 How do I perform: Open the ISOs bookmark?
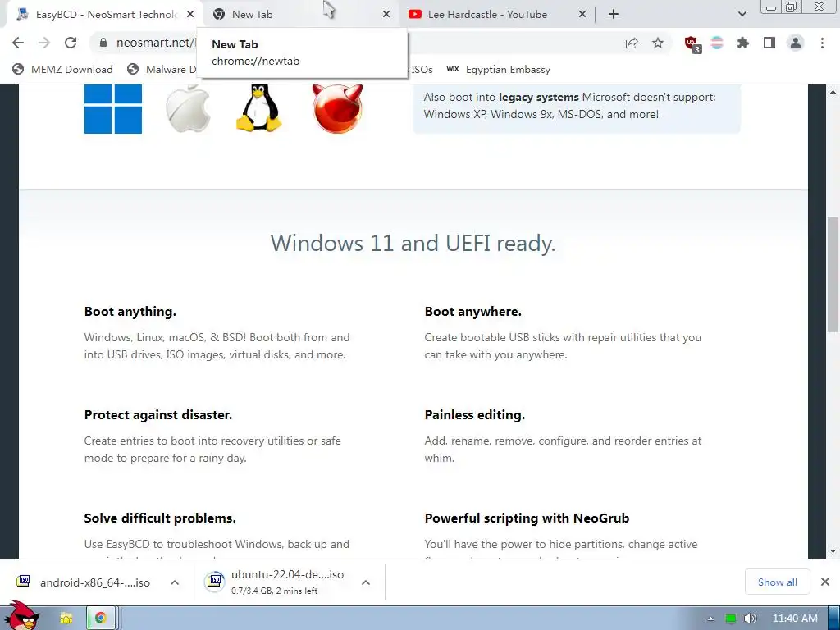[x=422, y=70]
